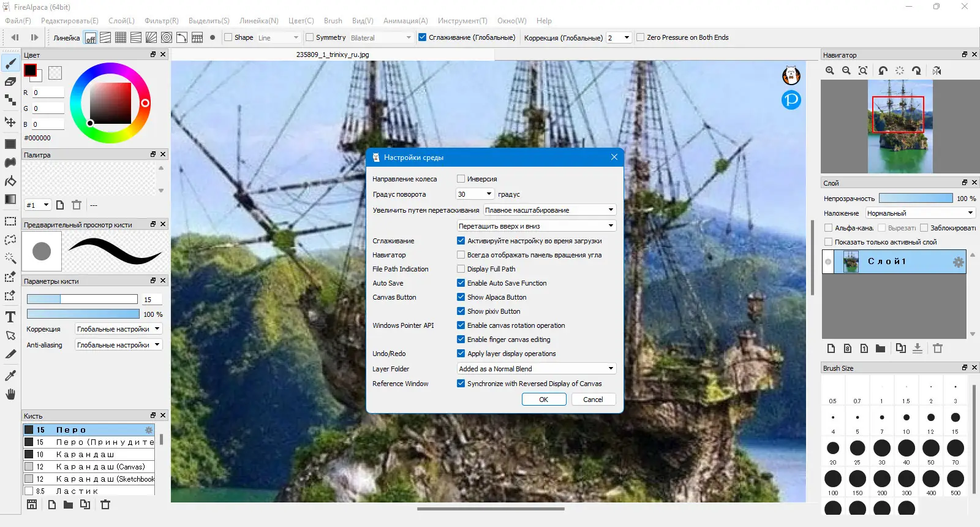Close the Настройки среды dialog
This screenshot has width=980, height=527.
(x=614, y=157)
